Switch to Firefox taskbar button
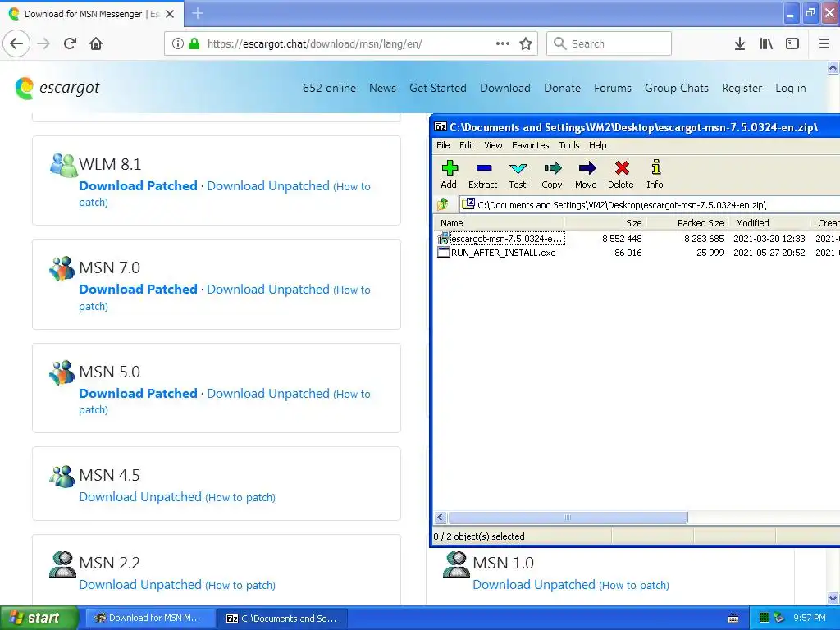840x630 pixels. (x=150, y=619)
